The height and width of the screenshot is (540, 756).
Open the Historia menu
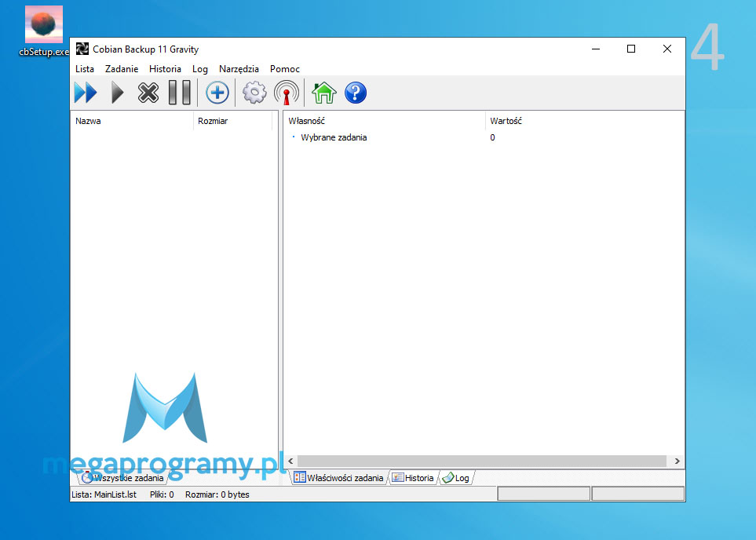click(x=165, y=69)
